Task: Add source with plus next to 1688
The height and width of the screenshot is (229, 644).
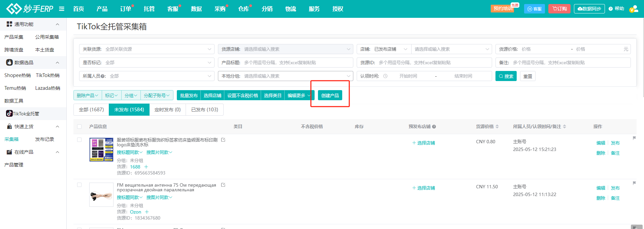Action: [146, 167]
